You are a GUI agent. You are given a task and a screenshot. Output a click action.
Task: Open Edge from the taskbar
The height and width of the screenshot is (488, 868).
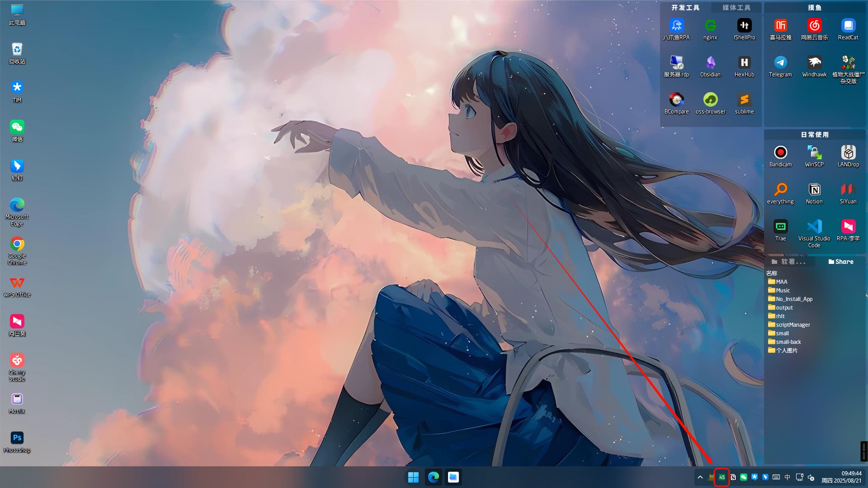[434, 477]
